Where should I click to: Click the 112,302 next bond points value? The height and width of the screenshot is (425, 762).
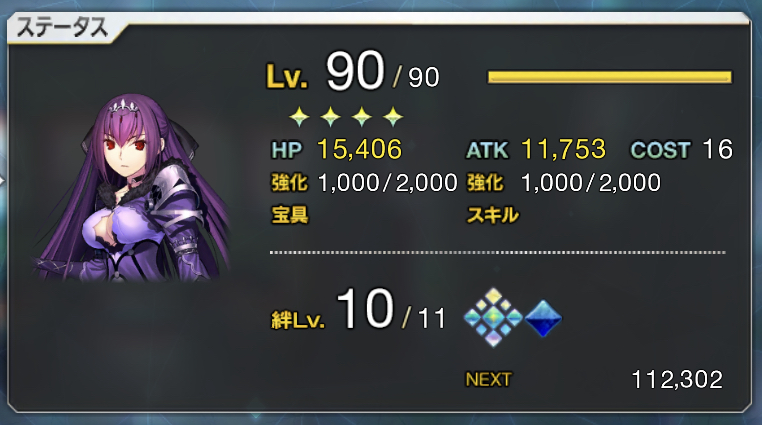[677, 379]
